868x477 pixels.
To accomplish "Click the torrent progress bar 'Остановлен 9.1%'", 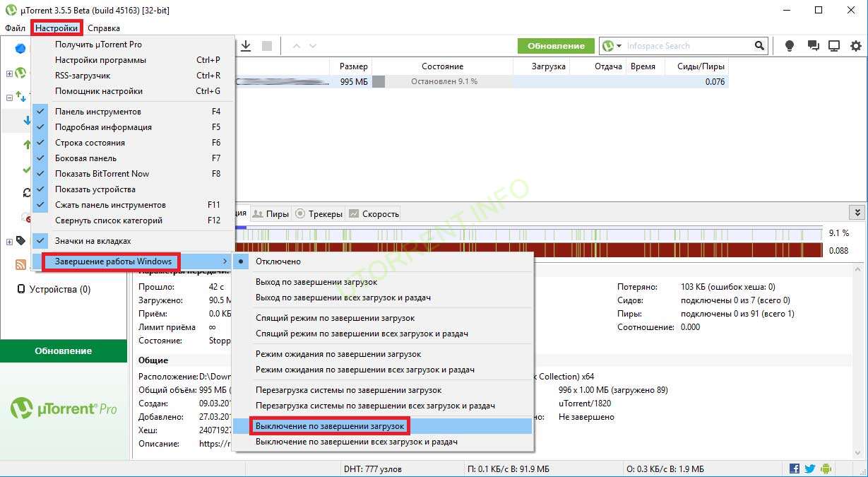I will point(442,82).
